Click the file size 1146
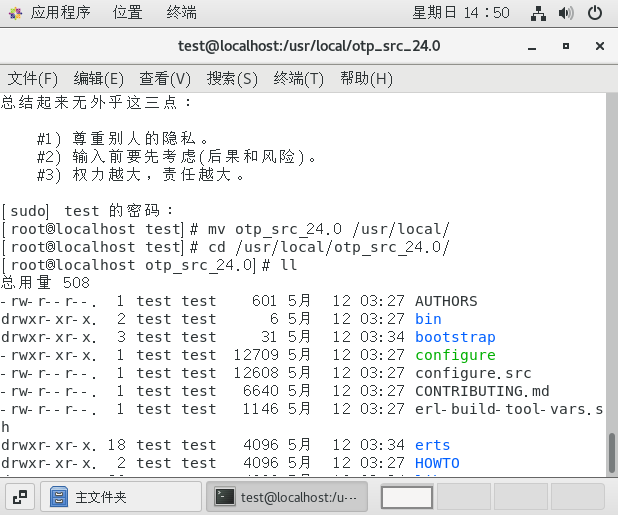 [261, 409]
